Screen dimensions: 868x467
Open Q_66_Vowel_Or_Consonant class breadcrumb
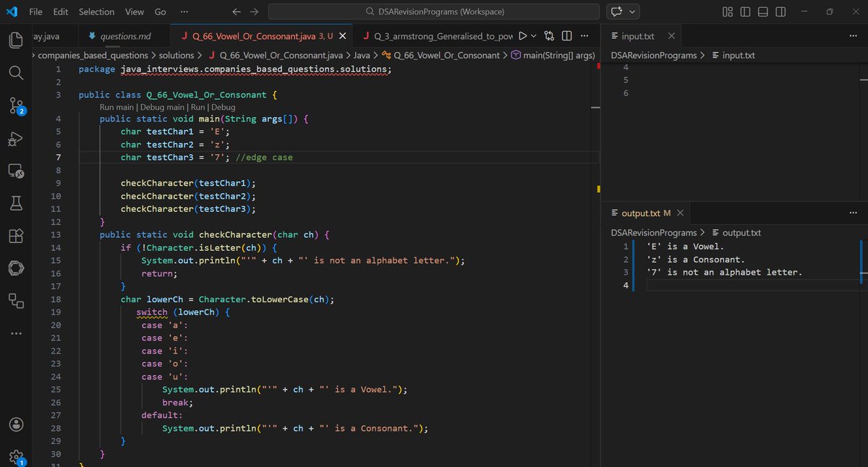click(x=441, y=55)
